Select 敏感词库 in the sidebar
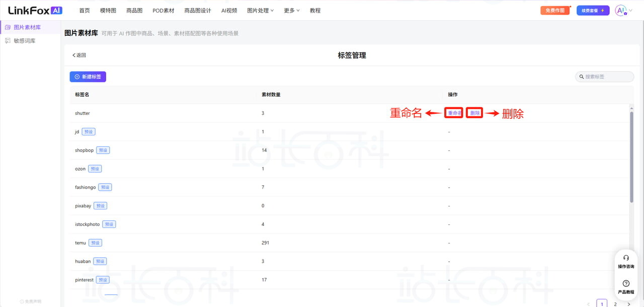Viewport: 644px width, 307px height. [30, 41]
